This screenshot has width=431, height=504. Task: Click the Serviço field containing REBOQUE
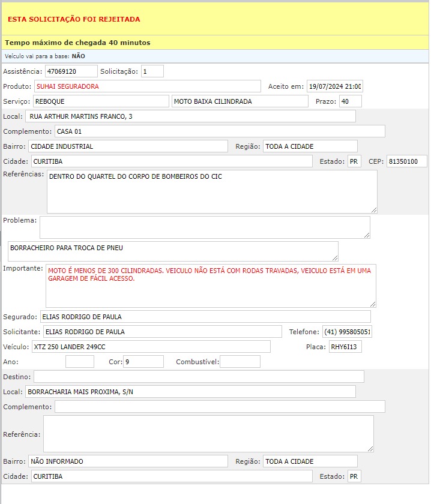[101, 101]
